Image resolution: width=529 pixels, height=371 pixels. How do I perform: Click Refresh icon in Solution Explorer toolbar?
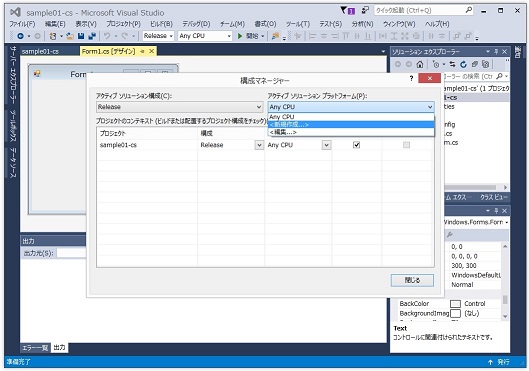pos(464,64)
